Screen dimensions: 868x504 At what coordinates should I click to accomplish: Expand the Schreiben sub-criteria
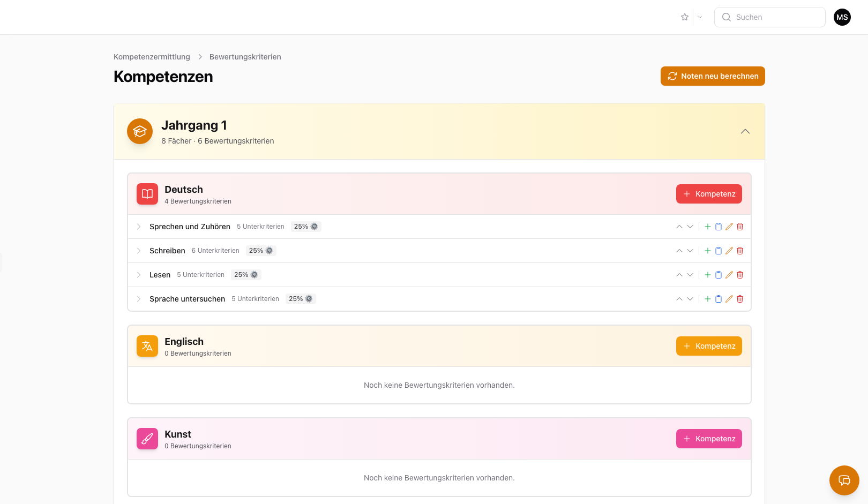pos(139,251)
